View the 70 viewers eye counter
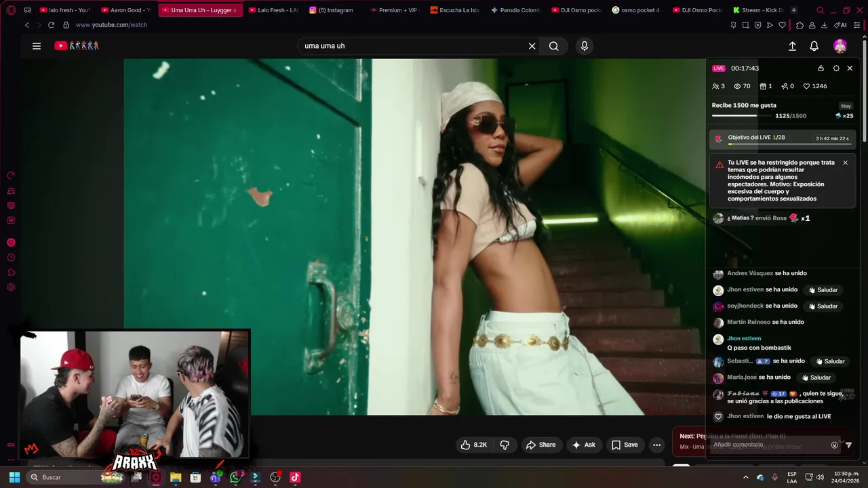Image resolution: width=868 pixels, height=488 pixels. (x=742, y=86)
